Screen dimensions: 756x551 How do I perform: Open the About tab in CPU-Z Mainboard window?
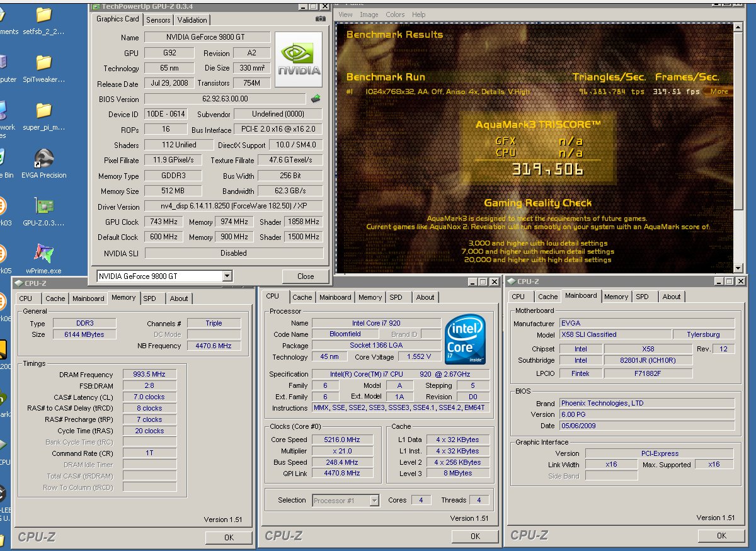click(x=672, y=297)
